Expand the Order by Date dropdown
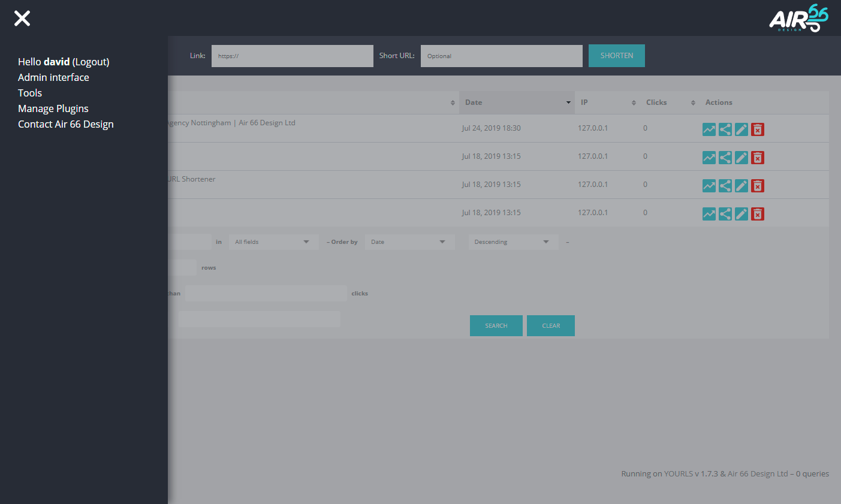 click(409, 242)
